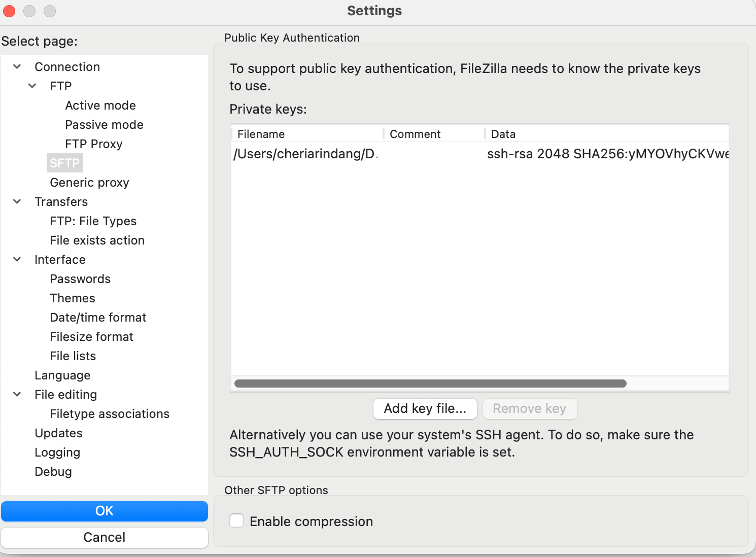
Task: Click the Add key file... button
Action: click(x=425, y=409)
